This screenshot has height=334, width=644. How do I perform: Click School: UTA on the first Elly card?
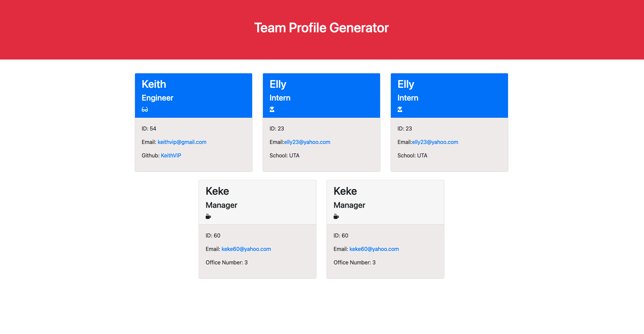pyautogui.click(x=284, y=155)
